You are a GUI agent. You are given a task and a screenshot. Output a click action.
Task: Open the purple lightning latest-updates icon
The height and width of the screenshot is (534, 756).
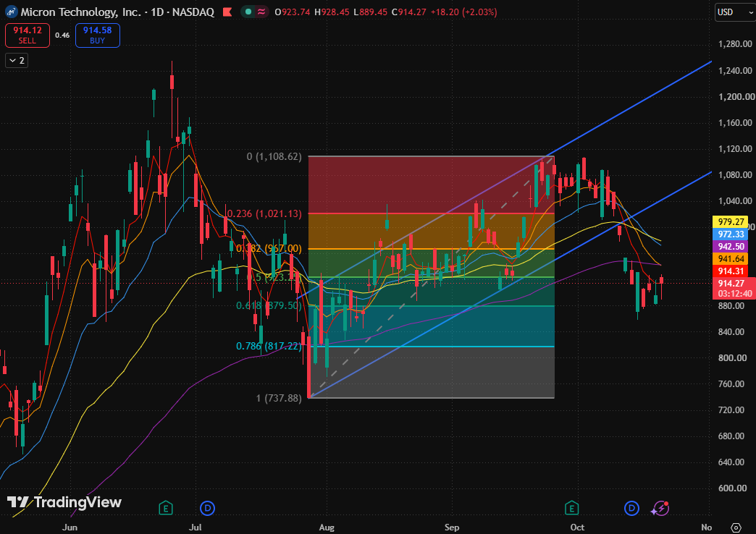point(660,509)
